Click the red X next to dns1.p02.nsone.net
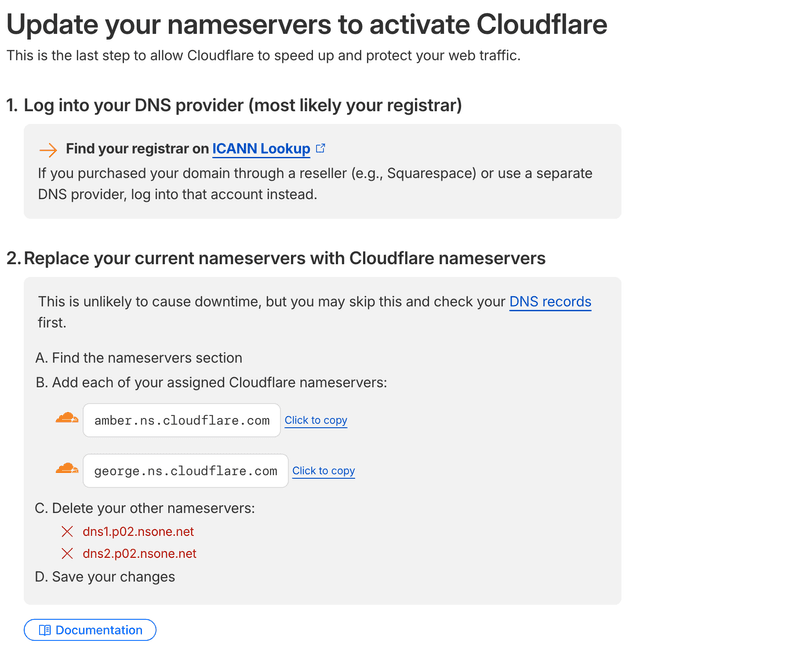 [67, 531]
